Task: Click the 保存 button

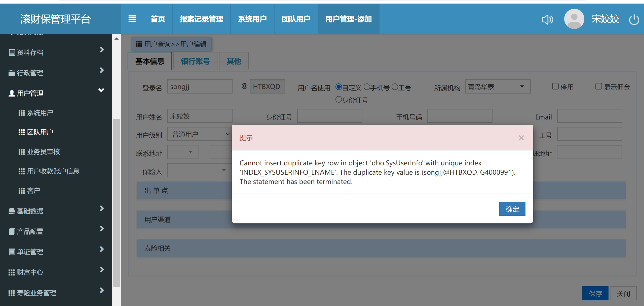Action: click(x=595, y=293)
